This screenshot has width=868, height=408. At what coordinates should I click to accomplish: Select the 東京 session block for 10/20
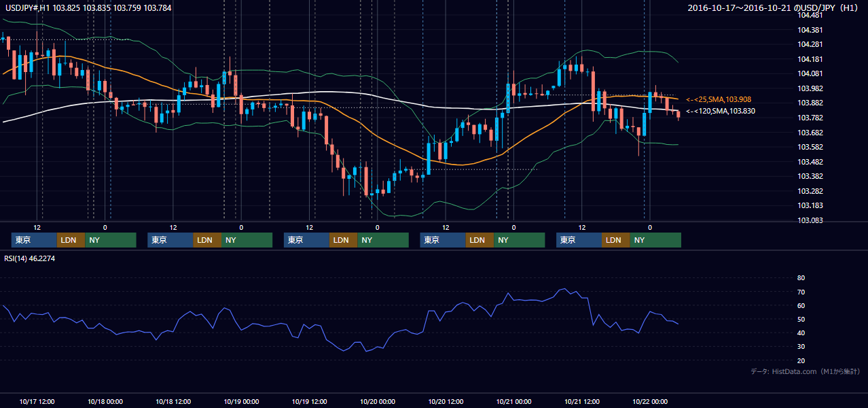[443, 240]
